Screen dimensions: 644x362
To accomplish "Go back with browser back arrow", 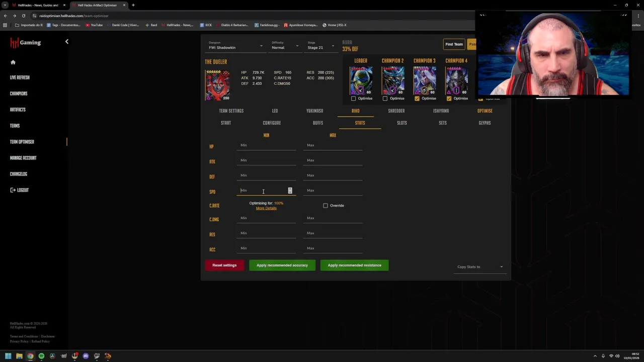I will coord(6,16).
